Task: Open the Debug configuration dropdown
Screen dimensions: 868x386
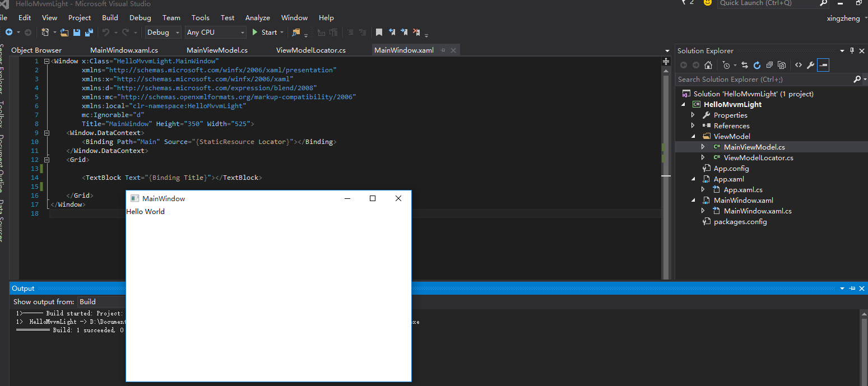Action: click(163, 32)
